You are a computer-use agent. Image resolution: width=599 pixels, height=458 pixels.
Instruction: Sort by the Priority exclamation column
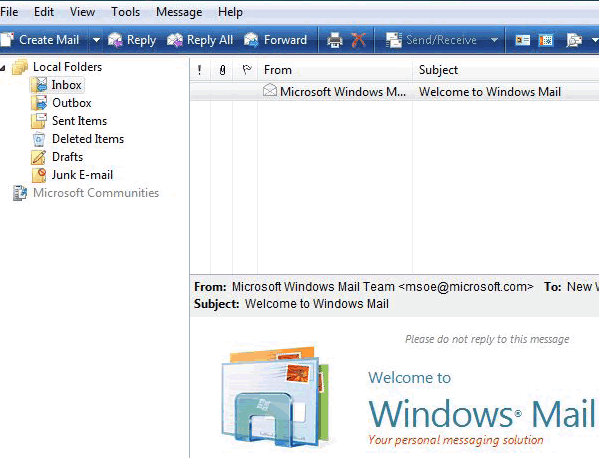(200, 70)
